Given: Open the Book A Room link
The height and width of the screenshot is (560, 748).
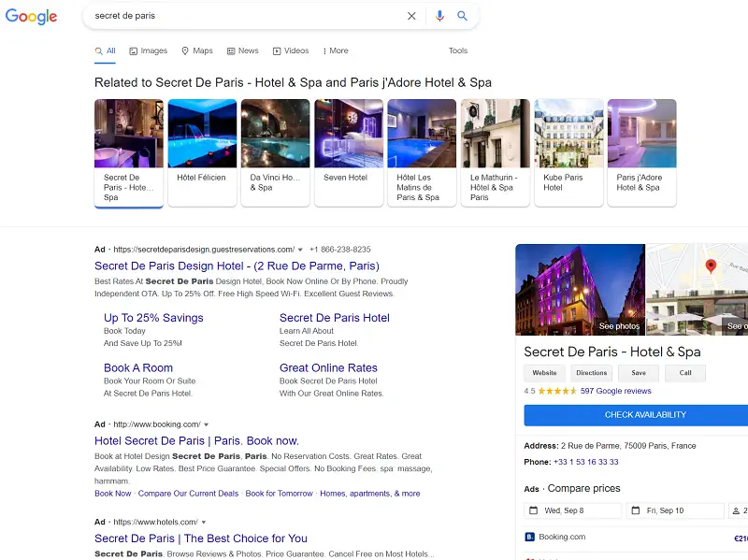Looking at the screenshot, I should (138, 368).
